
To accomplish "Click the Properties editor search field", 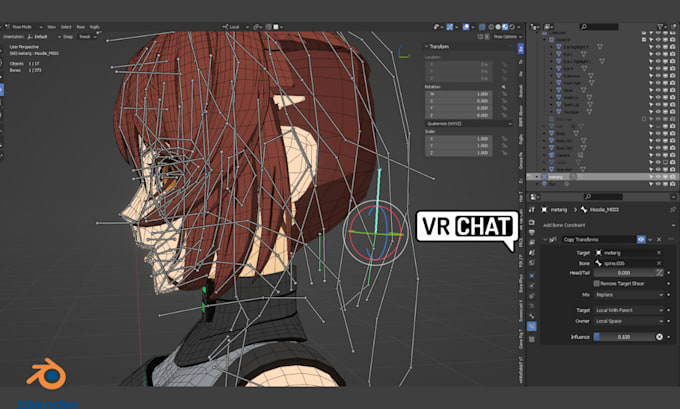I will pyautogui.click(x=603, y=196).
